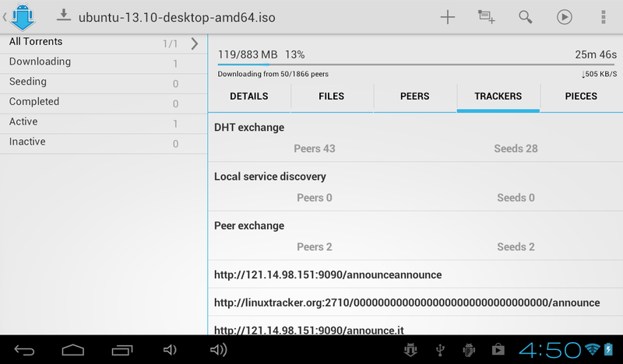Open the PEERS tab
Screen dimensions: 623x364
pyautogui.click(x=415, y=96)
